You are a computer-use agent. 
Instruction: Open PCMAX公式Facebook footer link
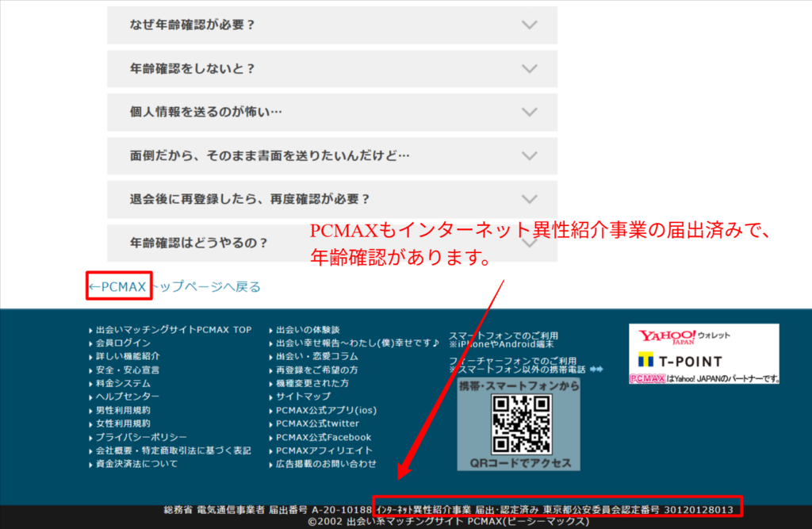click(324, 437)
